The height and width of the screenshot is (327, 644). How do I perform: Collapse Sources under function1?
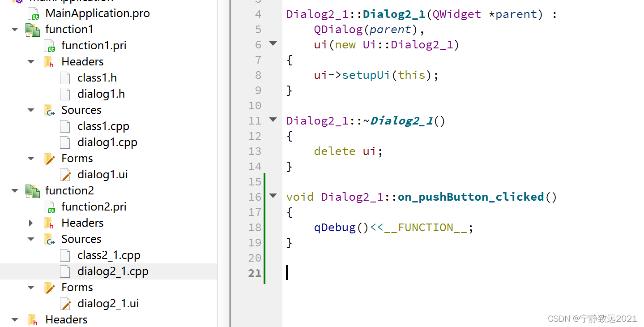point(31,110)
